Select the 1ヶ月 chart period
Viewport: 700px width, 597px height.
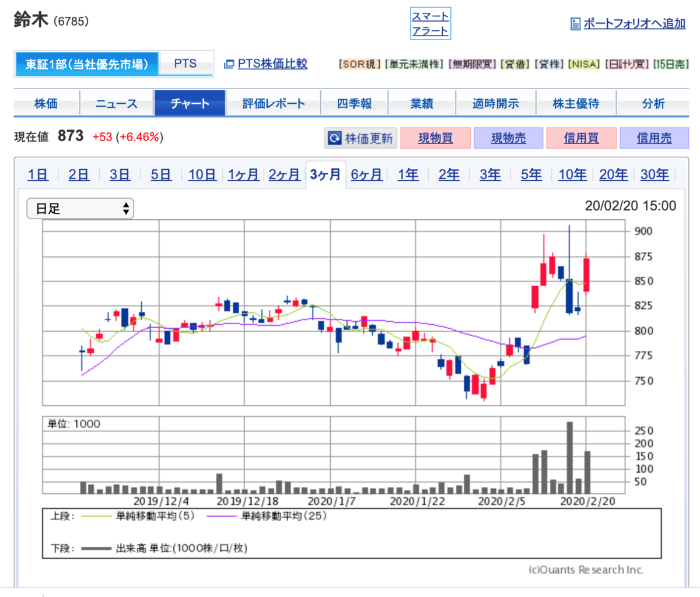(x=243, y=174)
